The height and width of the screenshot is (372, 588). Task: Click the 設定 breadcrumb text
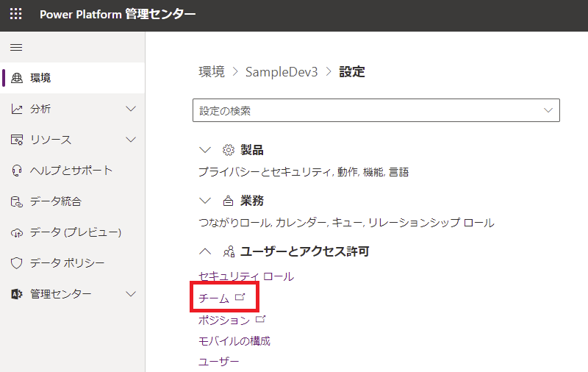point(352,71)
